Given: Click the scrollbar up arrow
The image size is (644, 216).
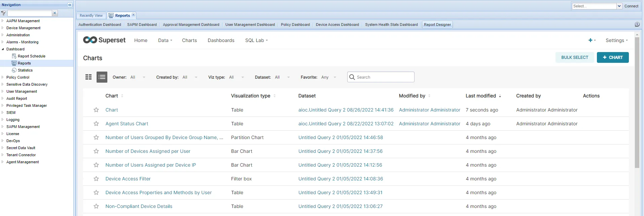Looking at the screenshot, I should coord(637,35).
